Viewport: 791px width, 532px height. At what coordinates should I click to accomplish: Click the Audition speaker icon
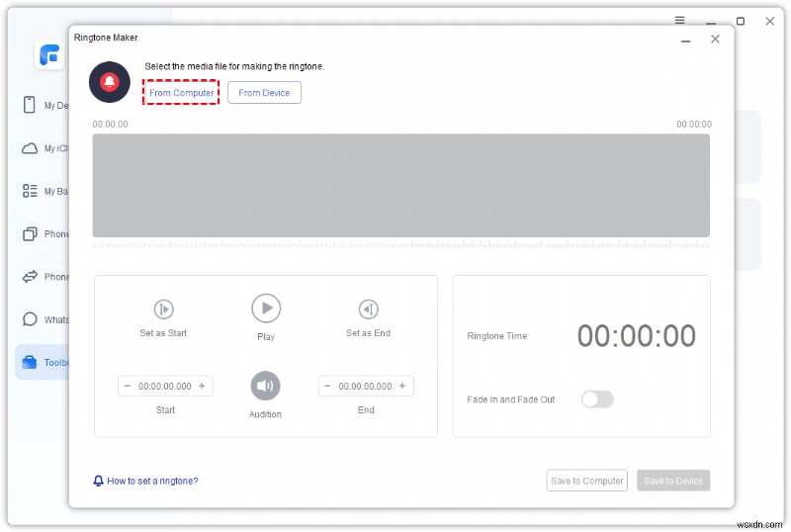265,386
